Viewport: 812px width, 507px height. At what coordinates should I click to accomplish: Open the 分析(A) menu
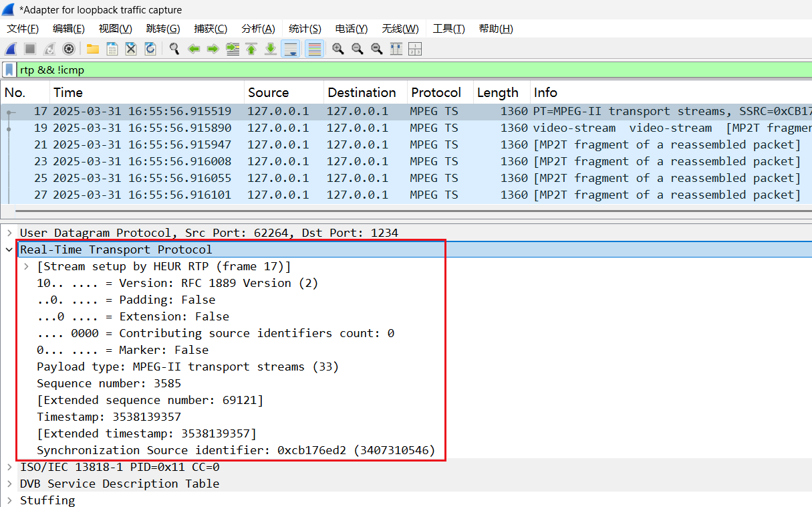(258, 29)
